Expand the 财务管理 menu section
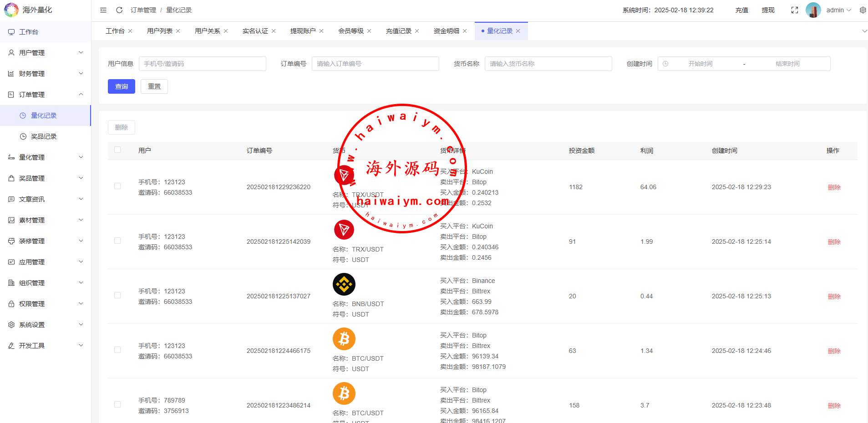The image size is (868, 423). click(x=46, y=74)
